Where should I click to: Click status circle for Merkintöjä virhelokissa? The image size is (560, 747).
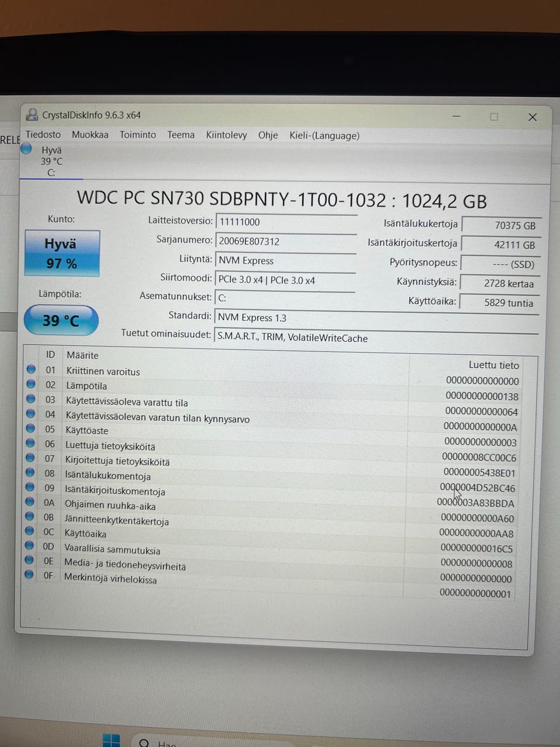(x=29, y=574)
